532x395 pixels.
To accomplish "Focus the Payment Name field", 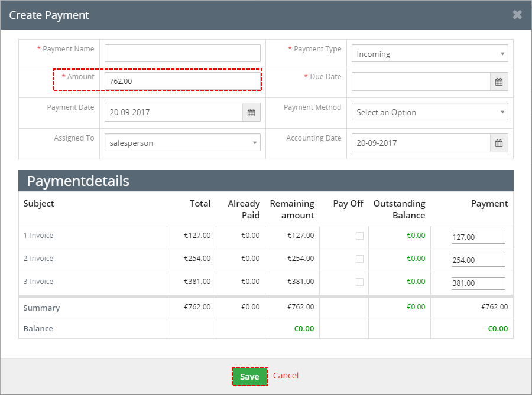I will click(182, 53).
